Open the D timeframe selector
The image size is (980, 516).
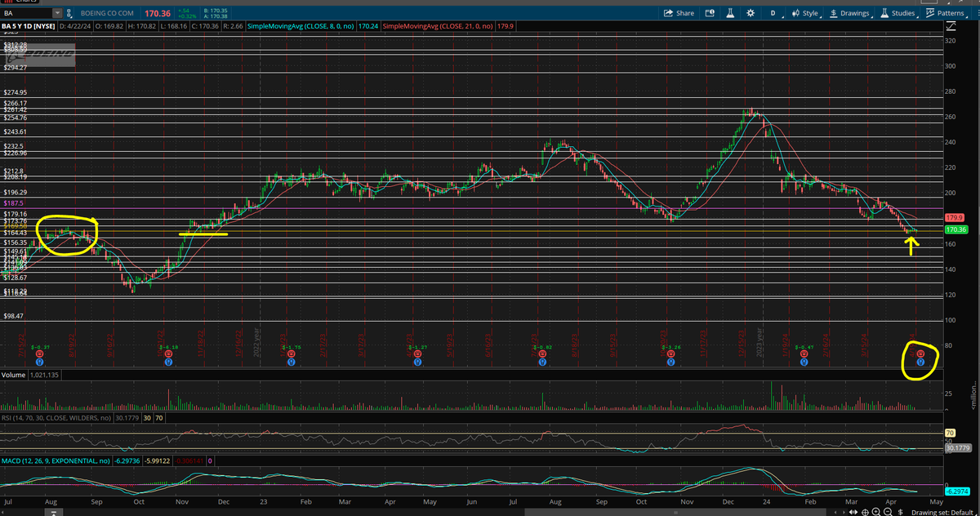[773, 13]
